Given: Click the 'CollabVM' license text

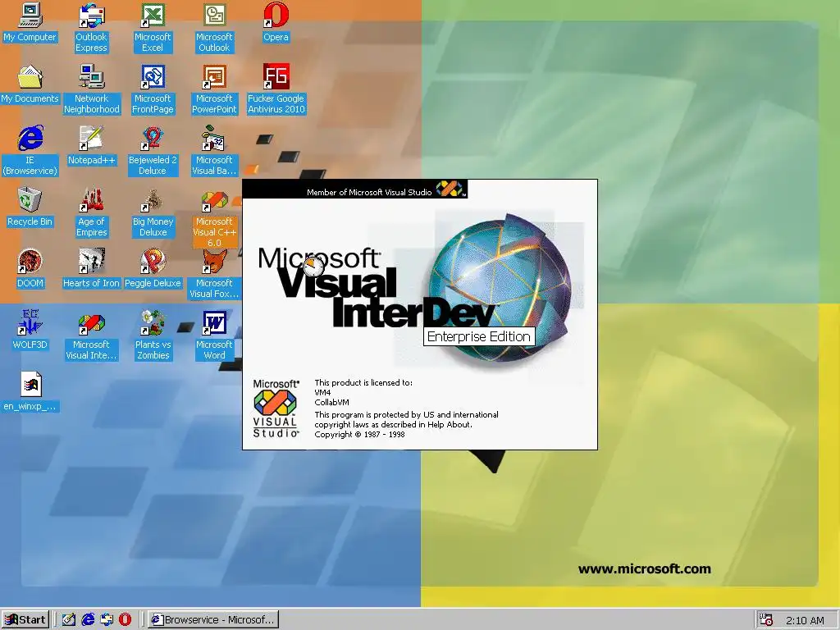Looking at the screenshot, I should tap(331, 402).
